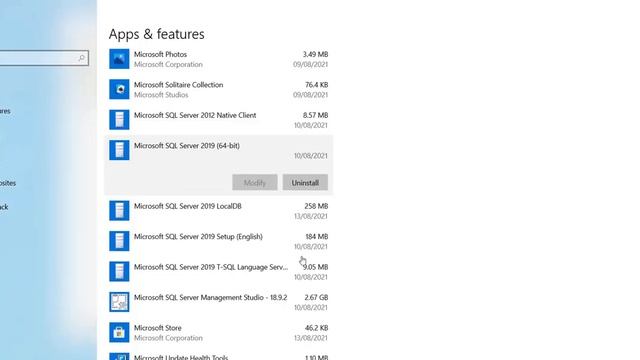The width and height of the screenshot is (640, 360).
Task: Click the T-SQL Language Service icon
Action: [x=119, y=271]
